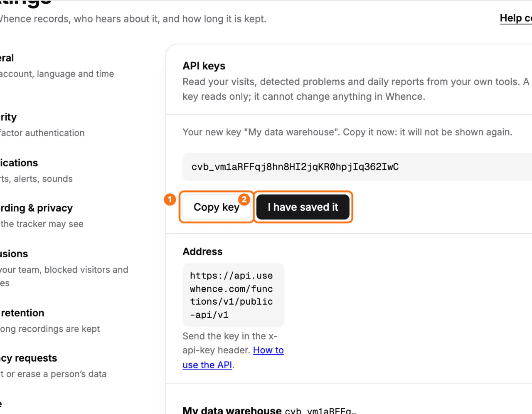Click the API address code block
This screenshot has width=532, height=414.
pos(234,295)
